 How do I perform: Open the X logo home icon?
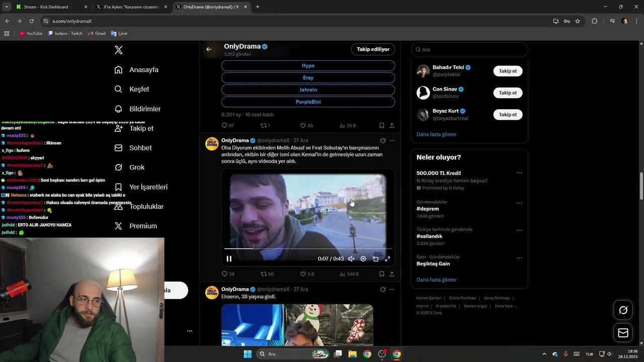119,50
